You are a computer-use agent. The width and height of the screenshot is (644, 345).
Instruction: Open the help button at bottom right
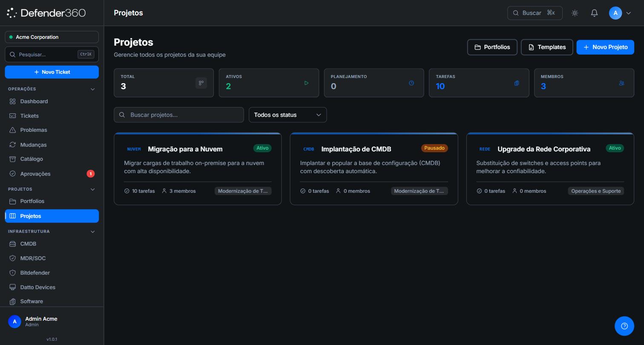624,326
